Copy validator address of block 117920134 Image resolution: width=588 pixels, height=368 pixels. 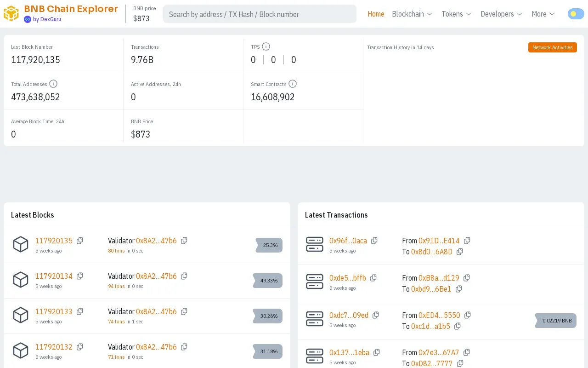184,276
